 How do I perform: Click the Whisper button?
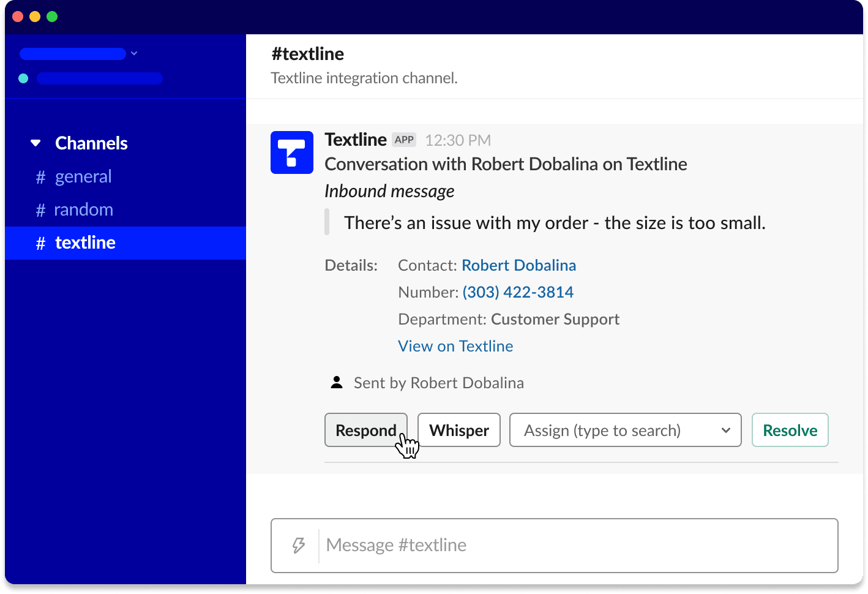[459, 430]
